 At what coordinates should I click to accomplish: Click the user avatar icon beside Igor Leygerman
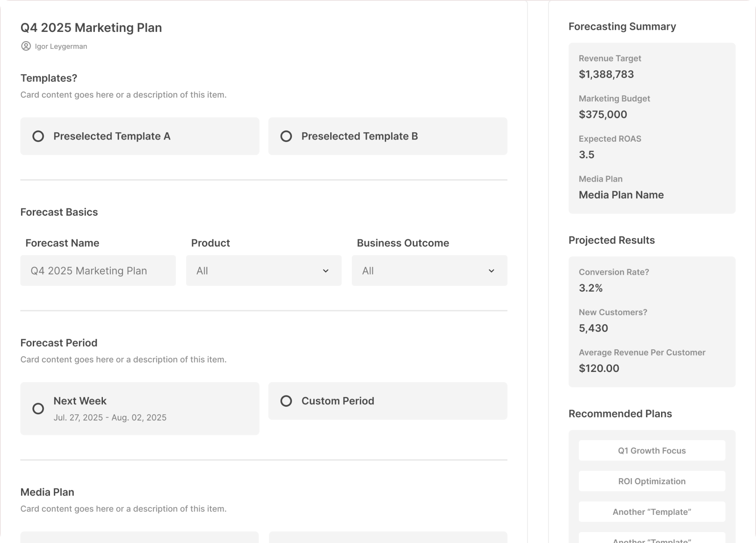pos(26,46)
